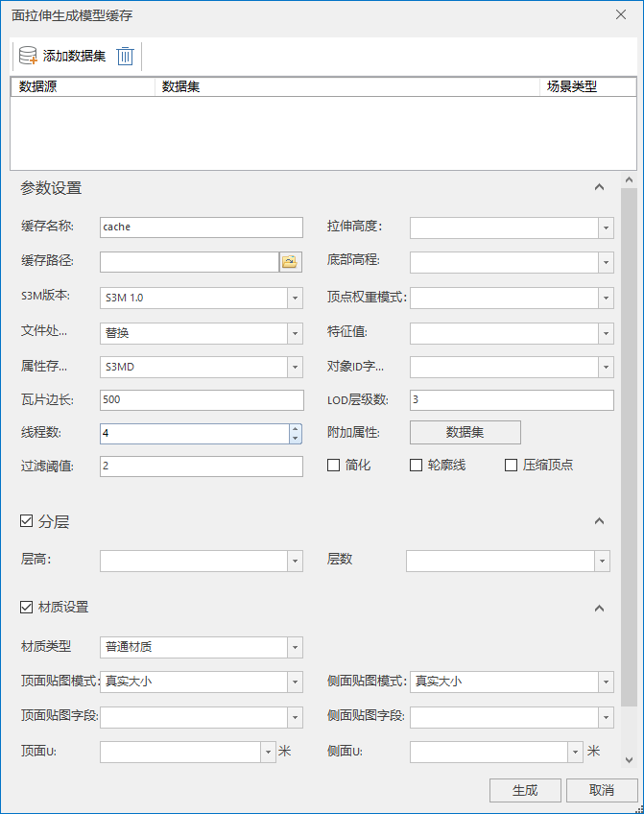
Task: Click the 添加数据集 add dataset icon
Action: pos(29,56)
